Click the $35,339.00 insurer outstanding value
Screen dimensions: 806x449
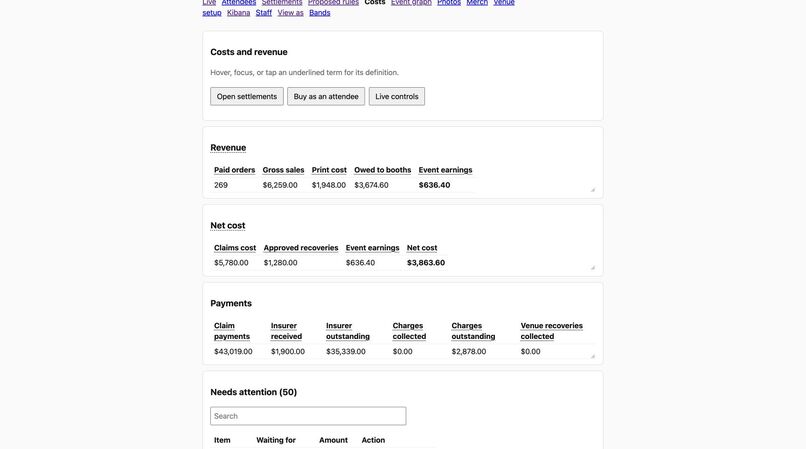pos(346,352)
